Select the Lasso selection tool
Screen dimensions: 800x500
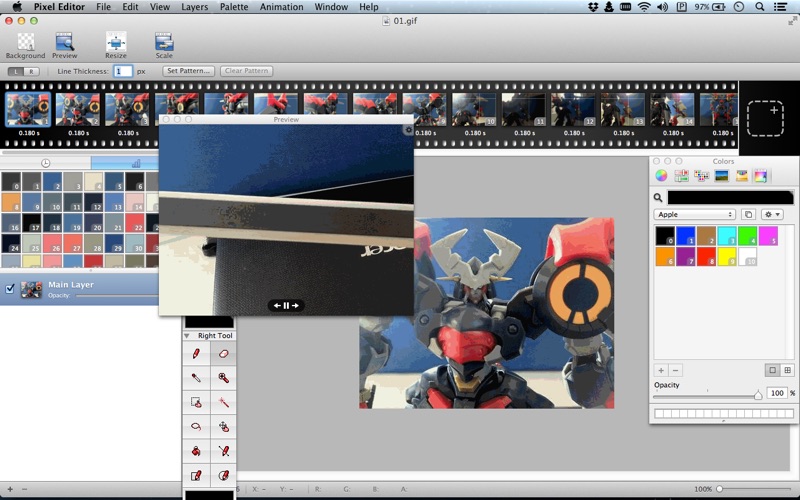[197, 426]
